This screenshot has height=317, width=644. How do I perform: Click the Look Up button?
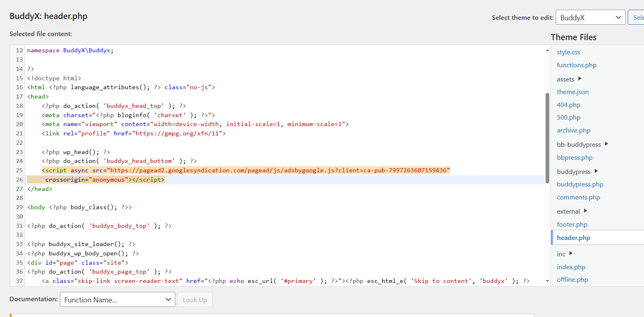click(195, 300)
